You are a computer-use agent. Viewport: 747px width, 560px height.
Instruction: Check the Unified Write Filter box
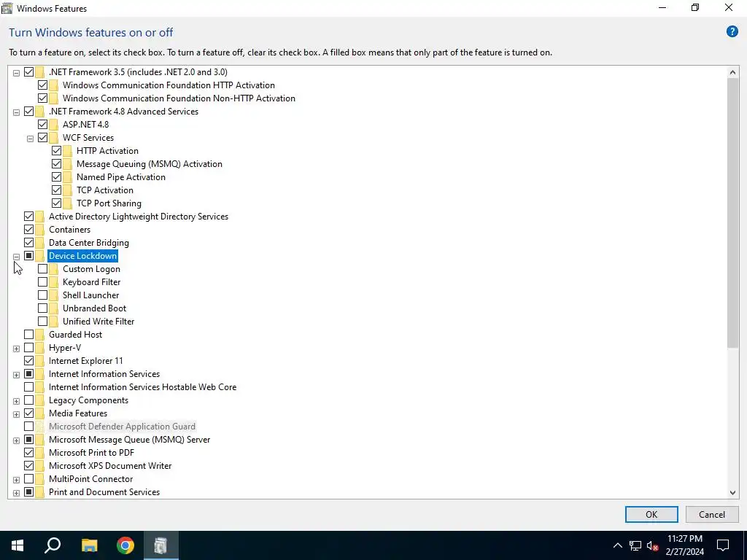coord(42,322)
